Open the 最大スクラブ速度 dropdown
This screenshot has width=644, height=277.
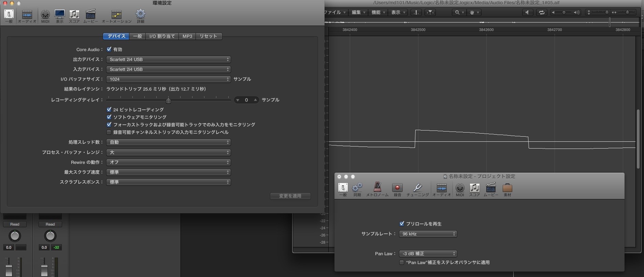coord(169,172)
